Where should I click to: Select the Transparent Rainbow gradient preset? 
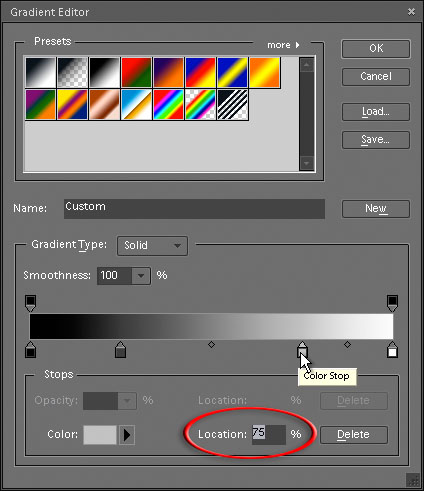coord(201,104)
